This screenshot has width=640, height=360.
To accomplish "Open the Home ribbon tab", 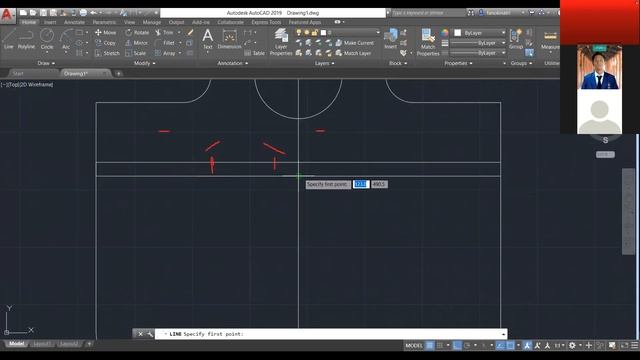I will 29,22.
